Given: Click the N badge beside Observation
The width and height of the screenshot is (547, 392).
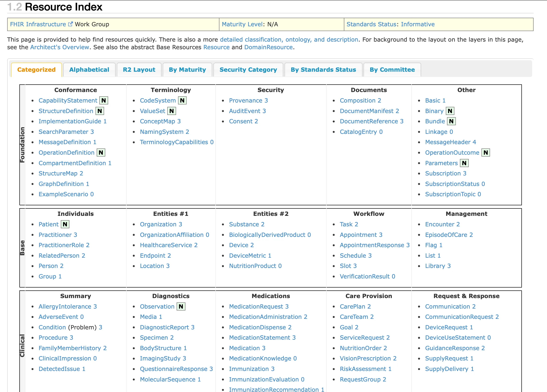Looking at the screenshot, I should tap(181, 306).
